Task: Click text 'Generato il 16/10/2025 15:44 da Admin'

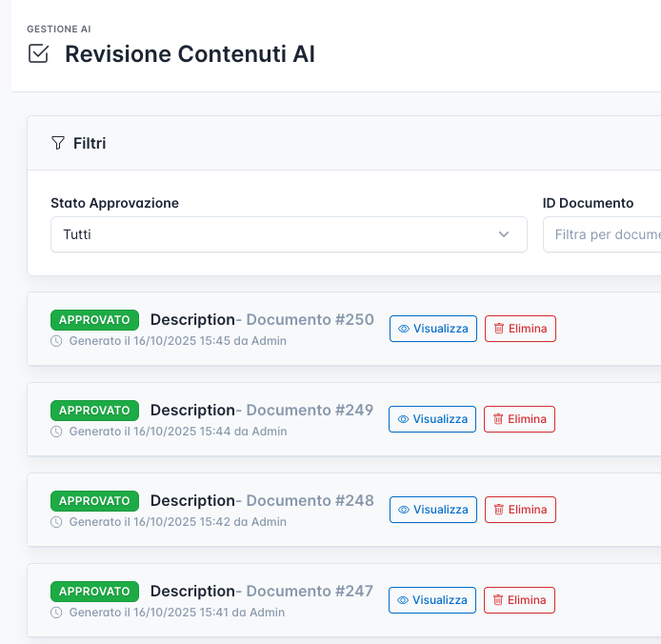Action: [178, 432]
